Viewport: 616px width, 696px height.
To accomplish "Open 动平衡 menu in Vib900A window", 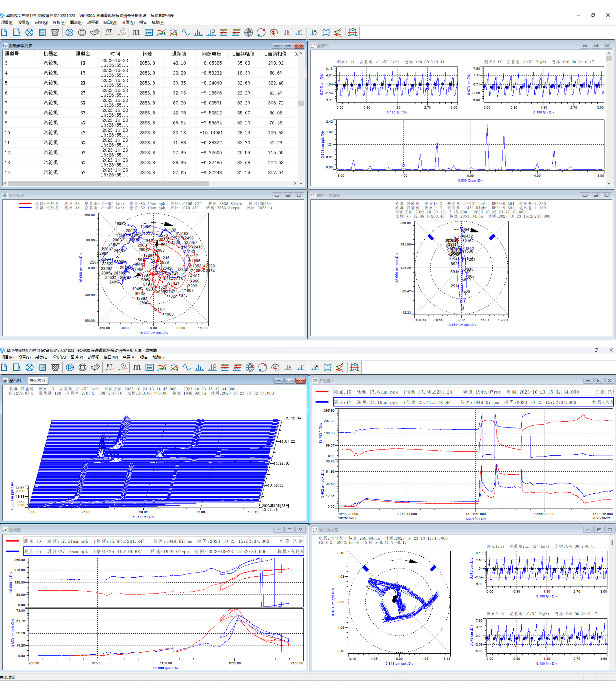I will [x=93, y=22].
